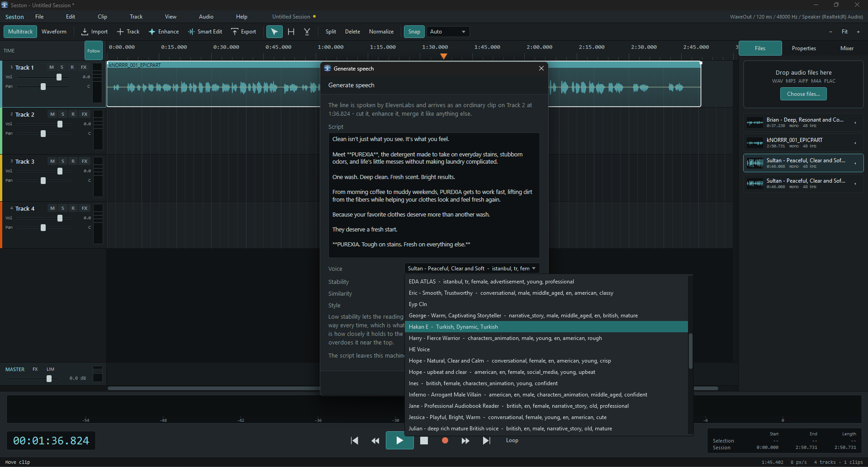Zoom in the timeline with plus icon
868x467 pixels.
[x=858, y=32]
